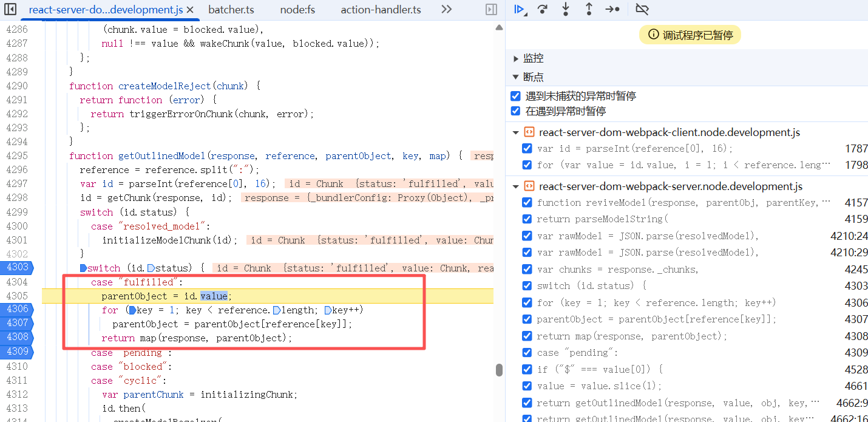Jump to the JSON.parse breakpoint at 4210:24
This screenshot has width=868, height=422.
tap(648, 236)
